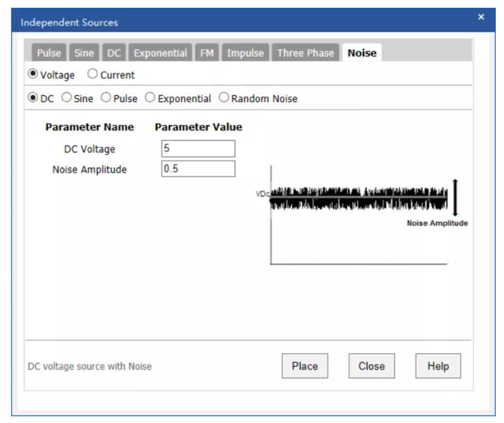Click the Parameter Value column header

click(x=198, y=127)
